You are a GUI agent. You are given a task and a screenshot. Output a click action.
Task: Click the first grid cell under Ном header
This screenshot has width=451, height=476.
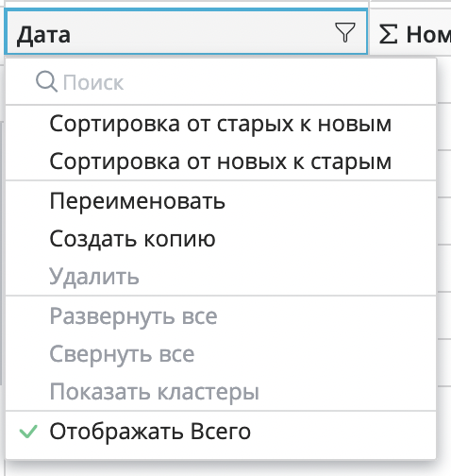(x=443, y=78)
